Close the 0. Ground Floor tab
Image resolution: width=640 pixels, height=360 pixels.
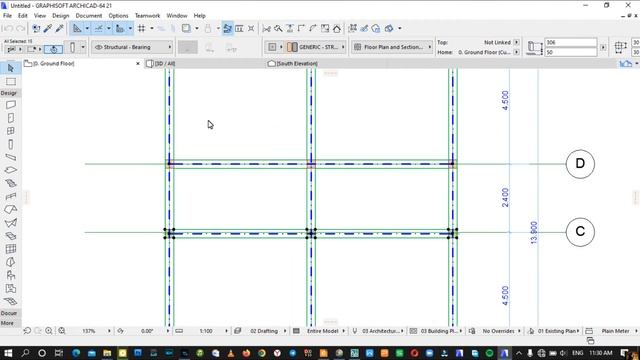pyautogui.click(x=138, y=64)
